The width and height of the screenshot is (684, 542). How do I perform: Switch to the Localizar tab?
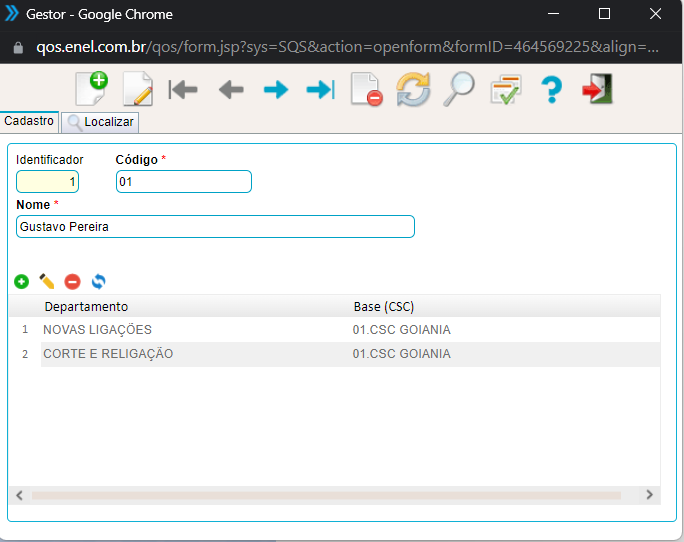click(100, 123)
